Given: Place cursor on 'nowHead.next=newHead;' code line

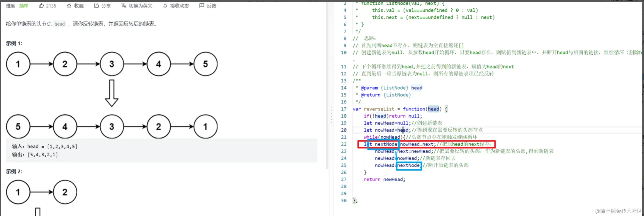Looking at the screenshot, I should click(x=464, y=151).
